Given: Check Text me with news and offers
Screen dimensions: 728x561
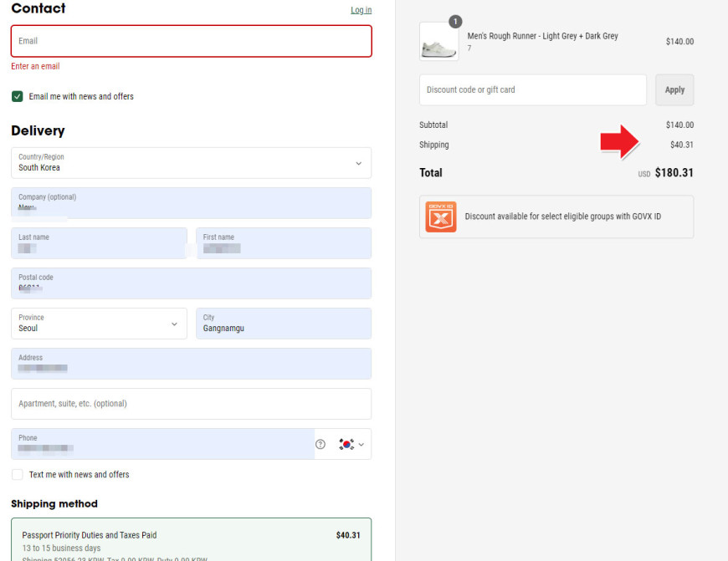Looking at the screenshot, I should [18, 474].
